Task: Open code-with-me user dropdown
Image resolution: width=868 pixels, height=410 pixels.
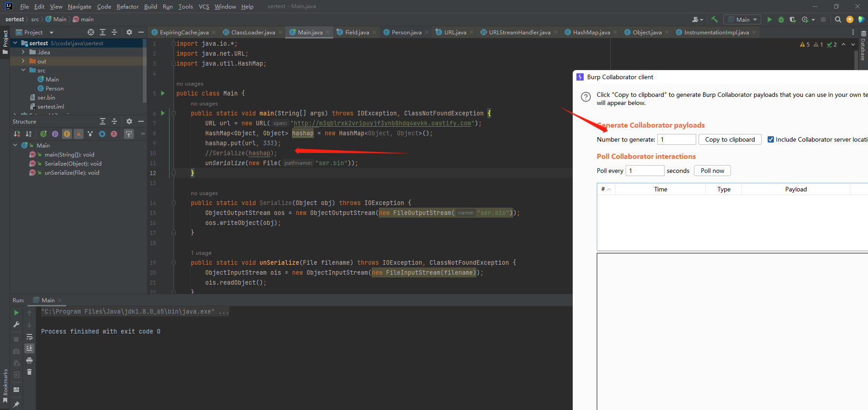Action: click(698, 19)
